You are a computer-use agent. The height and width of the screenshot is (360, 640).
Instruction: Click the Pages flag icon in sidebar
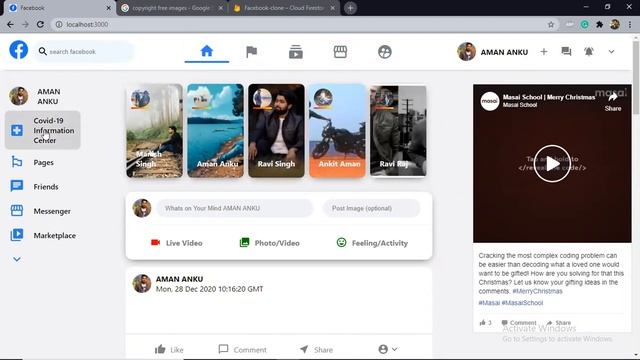pyautogui.click(x=17, y=162)
